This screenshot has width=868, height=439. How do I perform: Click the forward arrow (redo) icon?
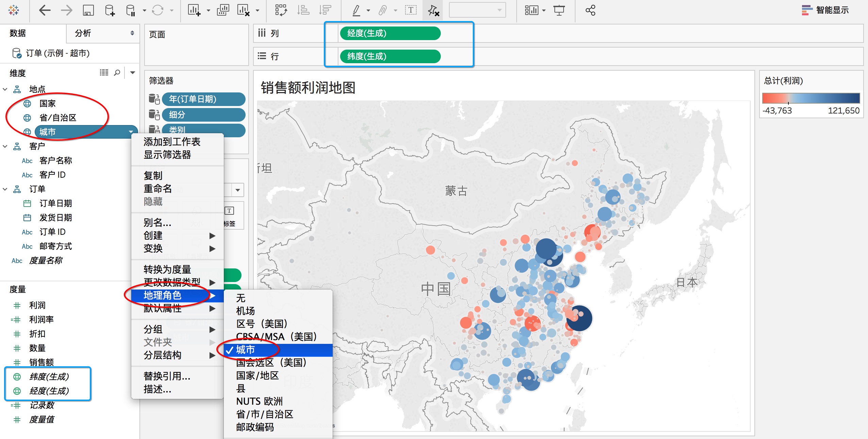pos(66,10)
